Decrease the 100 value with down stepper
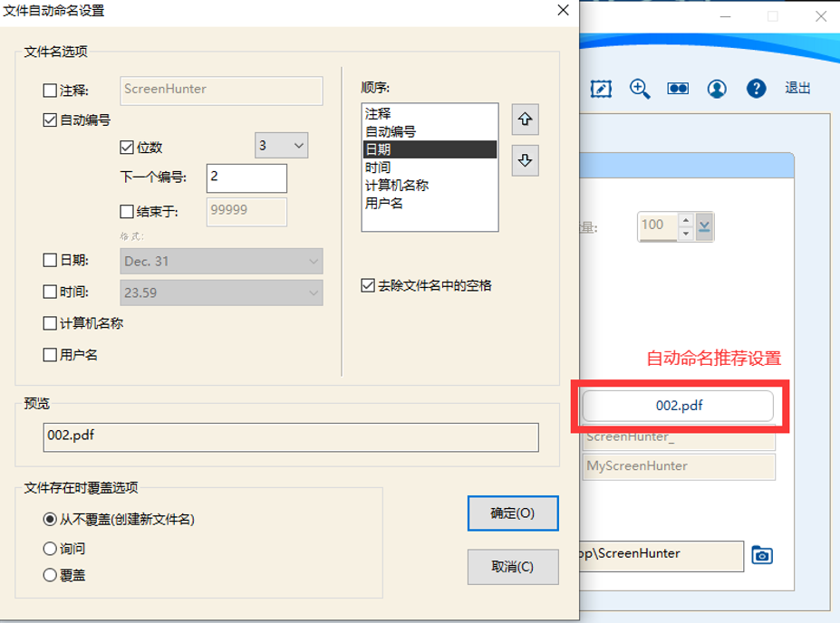This screenshot has width=840, height=623. (686, 234)
